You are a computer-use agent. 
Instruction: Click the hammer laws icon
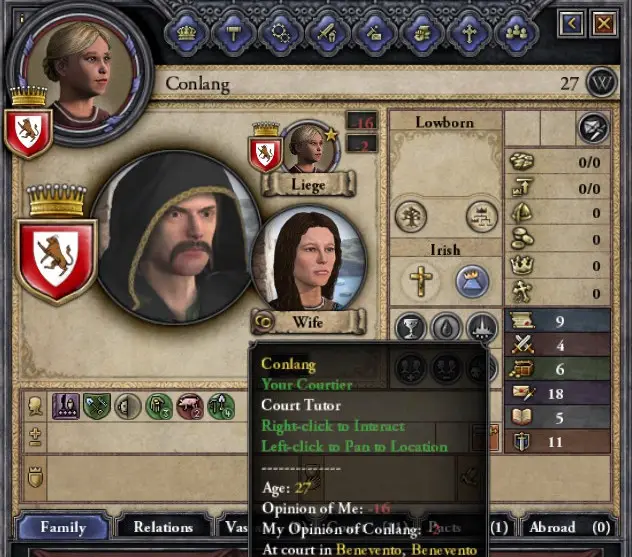(x=233, y=33)
